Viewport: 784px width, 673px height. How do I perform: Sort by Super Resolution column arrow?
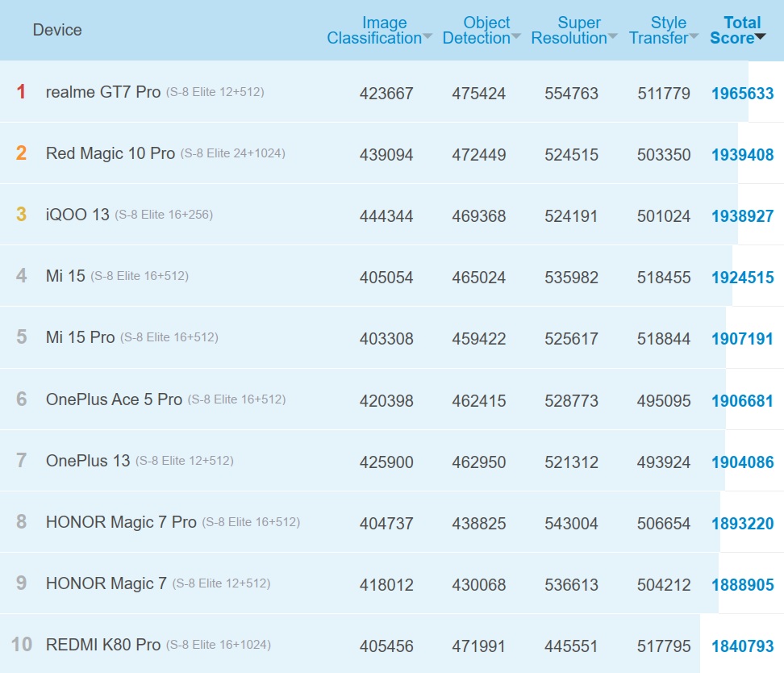tap(613, 38)
